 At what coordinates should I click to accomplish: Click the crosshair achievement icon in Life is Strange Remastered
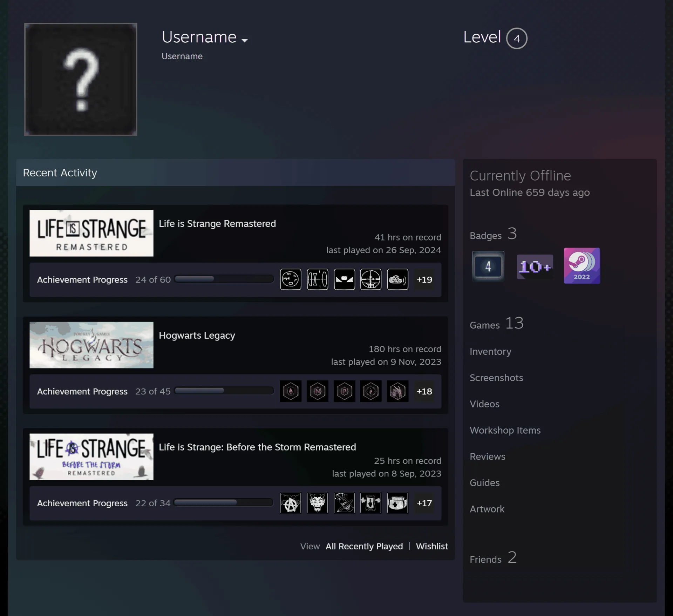(x=371, y=279)
